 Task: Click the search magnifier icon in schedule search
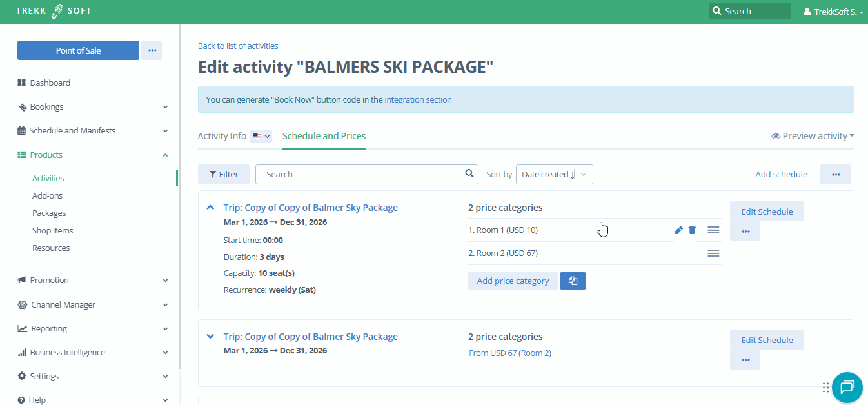pyautogui.click(x=469, y=174)
